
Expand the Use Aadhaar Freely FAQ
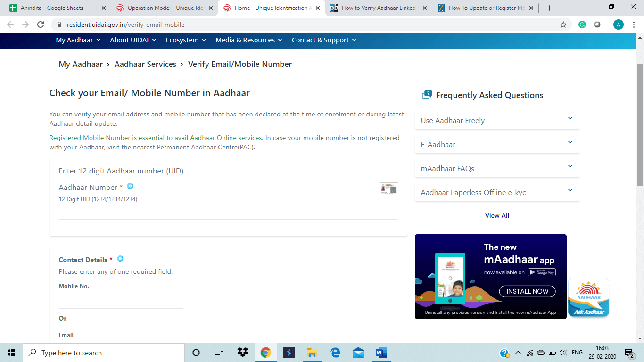click(497, 120)
